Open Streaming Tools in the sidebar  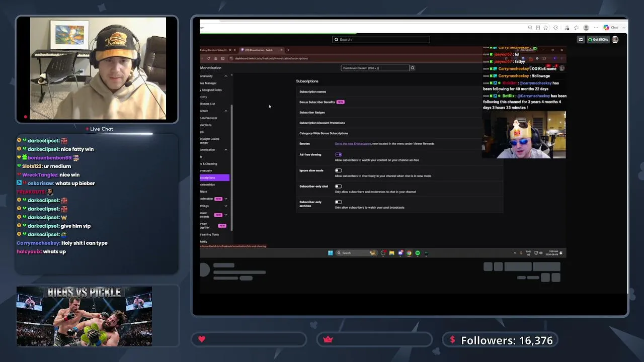[x=209, y=234]
